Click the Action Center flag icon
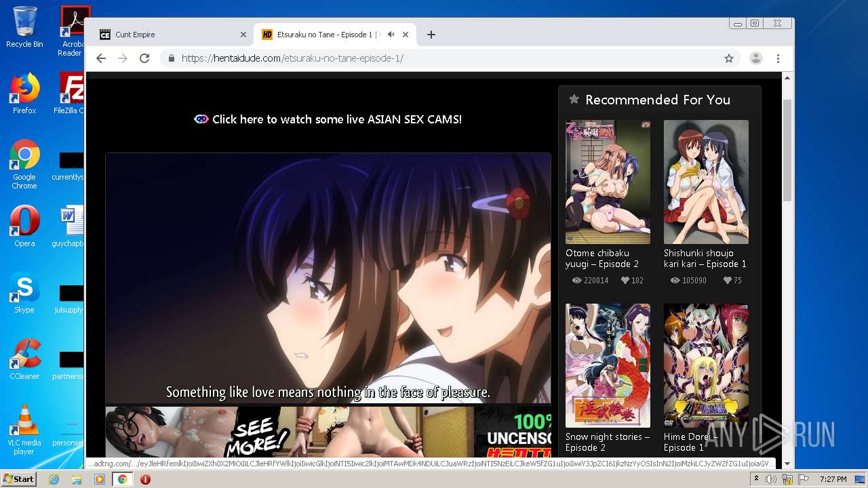The width and height of the screenshot is (868, 488). pyautogui.click(x=803, y=479)
